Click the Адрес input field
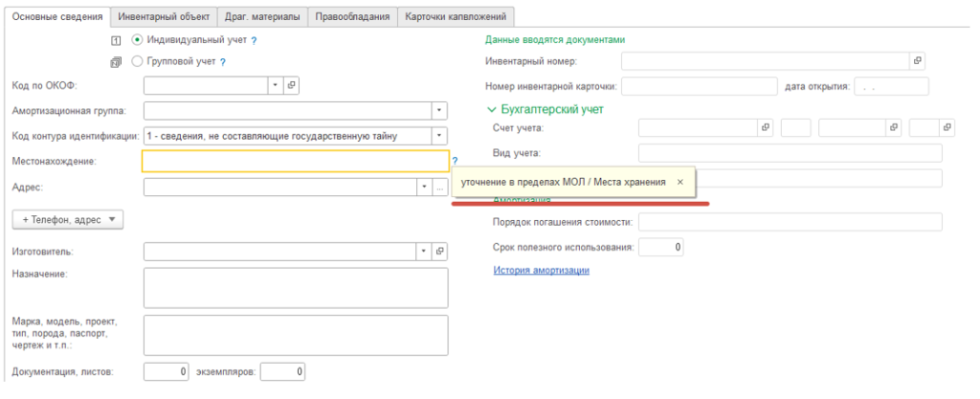This screenshot has height=399, width=980. 280,188
